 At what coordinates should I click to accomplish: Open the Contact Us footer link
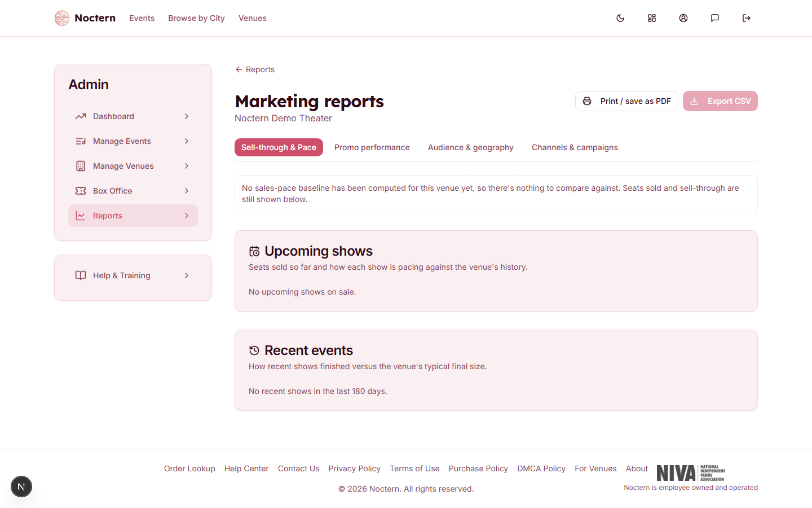298,468
